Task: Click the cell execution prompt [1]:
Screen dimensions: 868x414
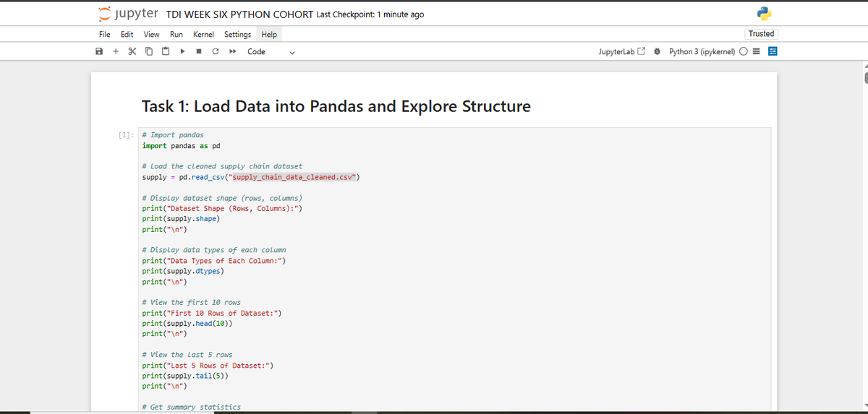Action: pos(126,135)
